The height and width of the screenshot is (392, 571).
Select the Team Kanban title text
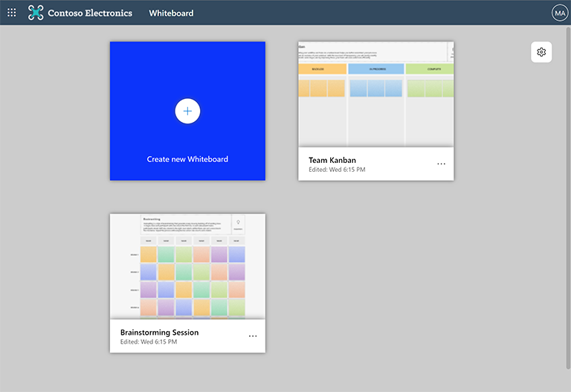point(334,160)
